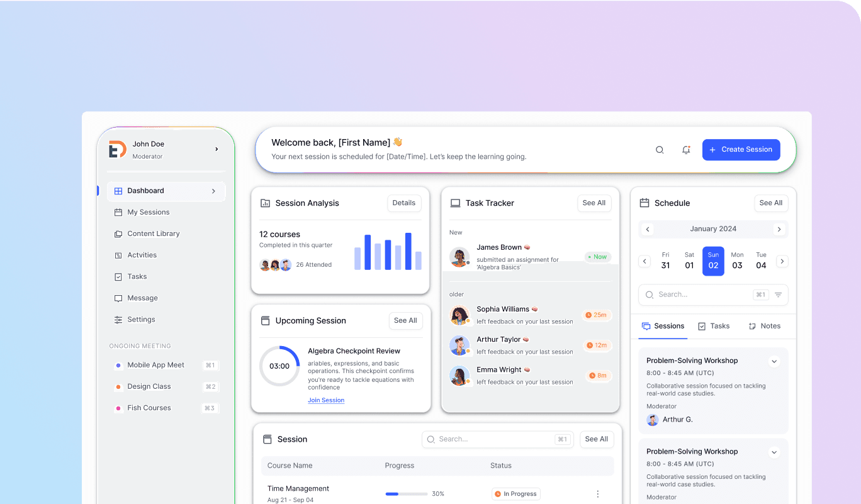Expand the John Doe profile menu

click(x=217, y=149)
